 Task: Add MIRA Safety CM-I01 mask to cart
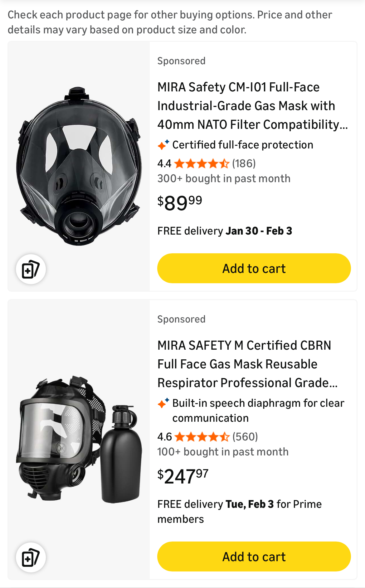pyautogui.click(x=254, y=268)
